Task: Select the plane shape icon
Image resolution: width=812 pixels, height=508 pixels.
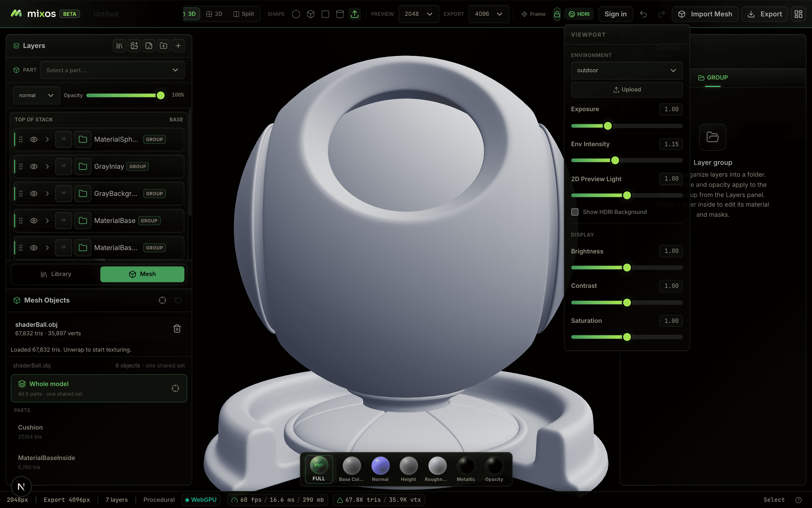Action: pos(325,14)
